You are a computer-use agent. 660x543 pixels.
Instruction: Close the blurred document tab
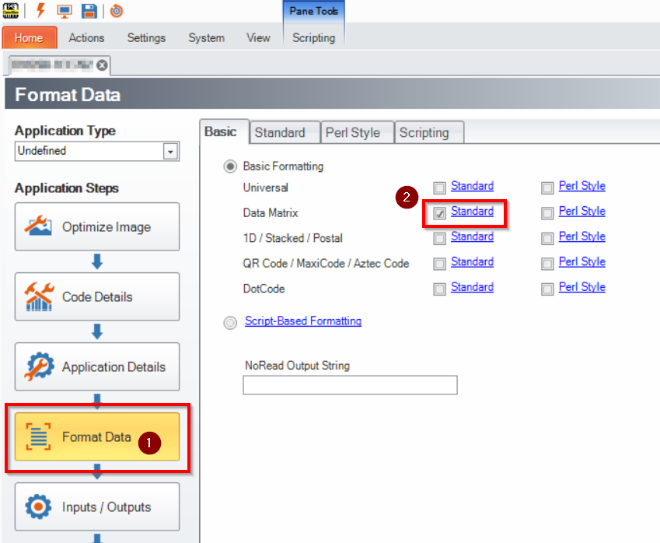pyautogui.click(x=102, y=65)
